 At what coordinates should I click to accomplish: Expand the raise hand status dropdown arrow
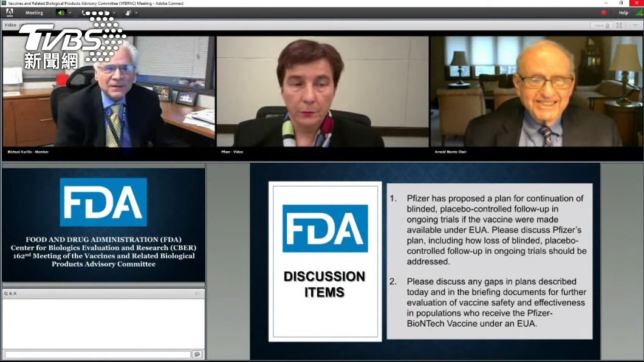(136, 13)
